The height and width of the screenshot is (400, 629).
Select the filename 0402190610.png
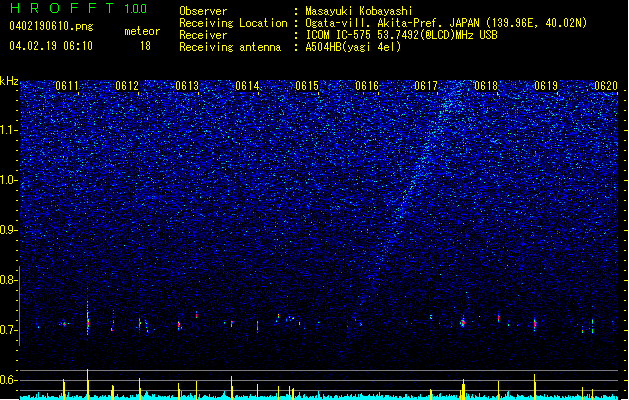point(51,26)
